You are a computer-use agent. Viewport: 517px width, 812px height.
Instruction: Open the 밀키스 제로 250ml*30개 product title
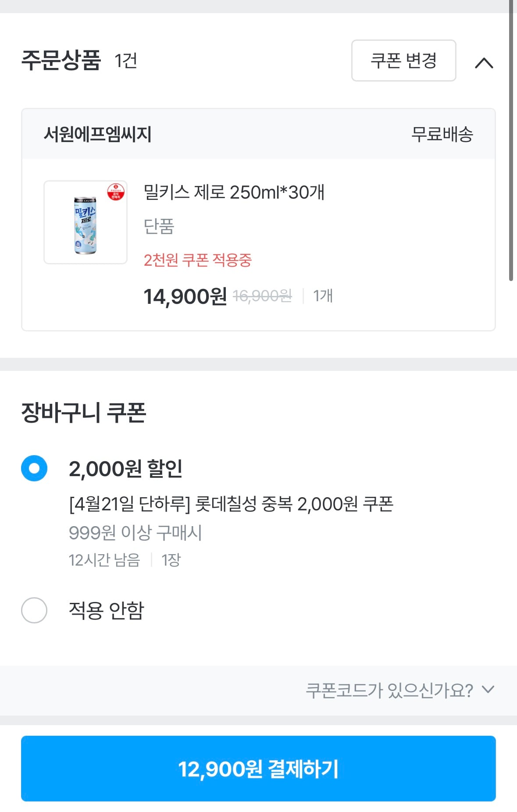234,192
